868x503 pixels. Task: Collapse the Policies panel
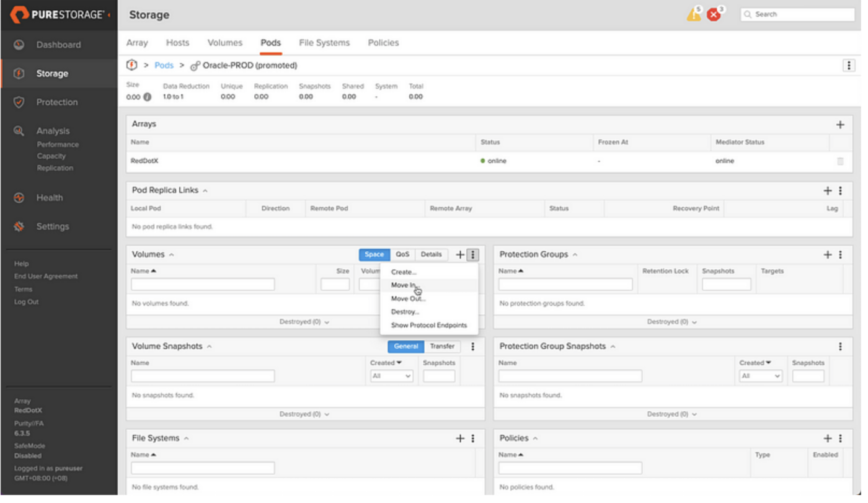pos(535,438)
